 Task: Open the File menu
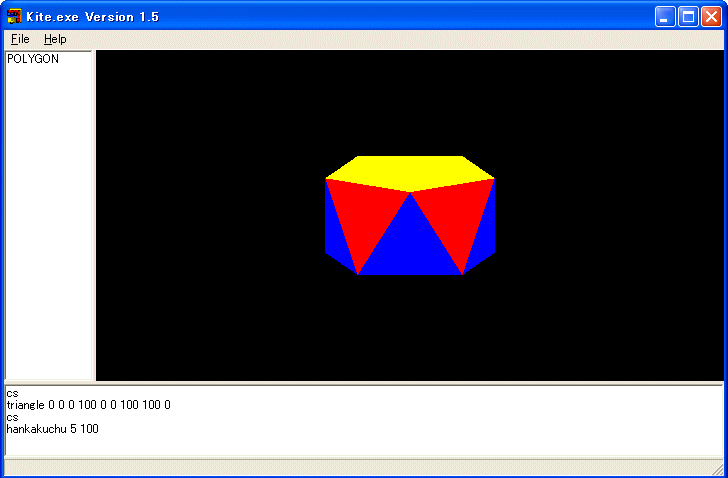tap(20, 39)
